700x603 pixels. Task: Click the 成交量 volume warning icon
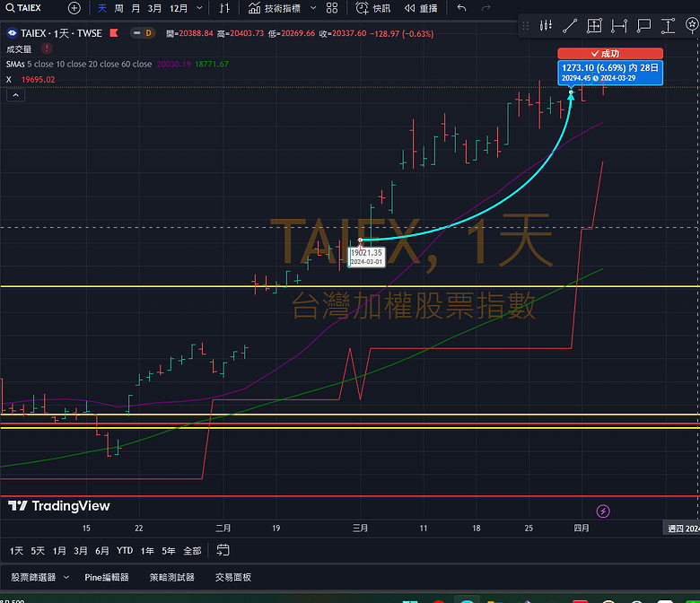pyautogui.click(x=47, y=48)
